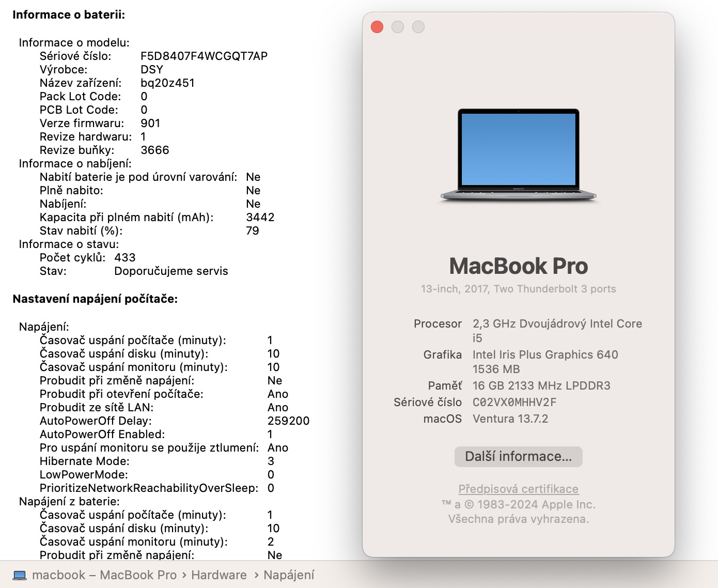Image resolution: width=718 pixels, height=588 pixels.
Task: Open Další informace… in the About window
Action: [519, 457]
